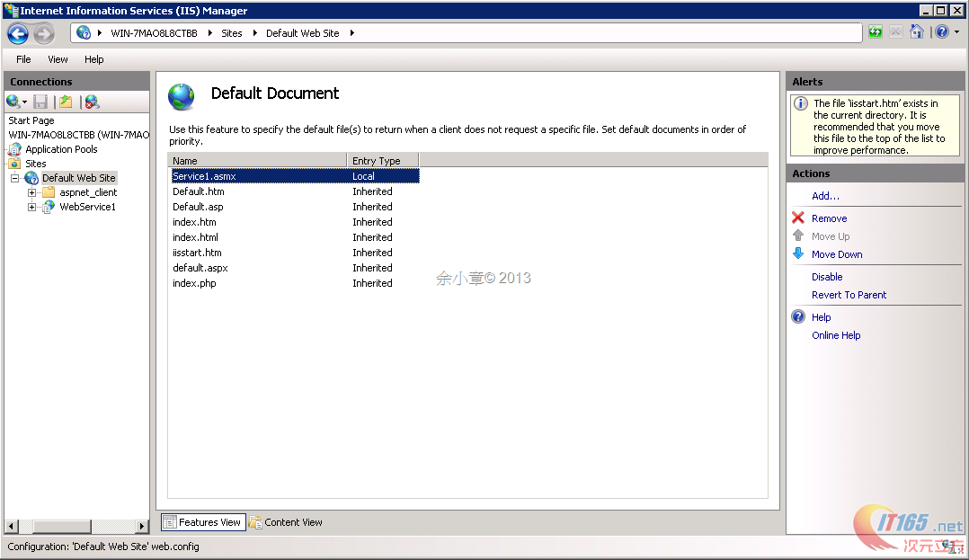Click the Application Pools icon
Image resolution: width=969 pixels, height=560 pixels.
pos(14,149)
